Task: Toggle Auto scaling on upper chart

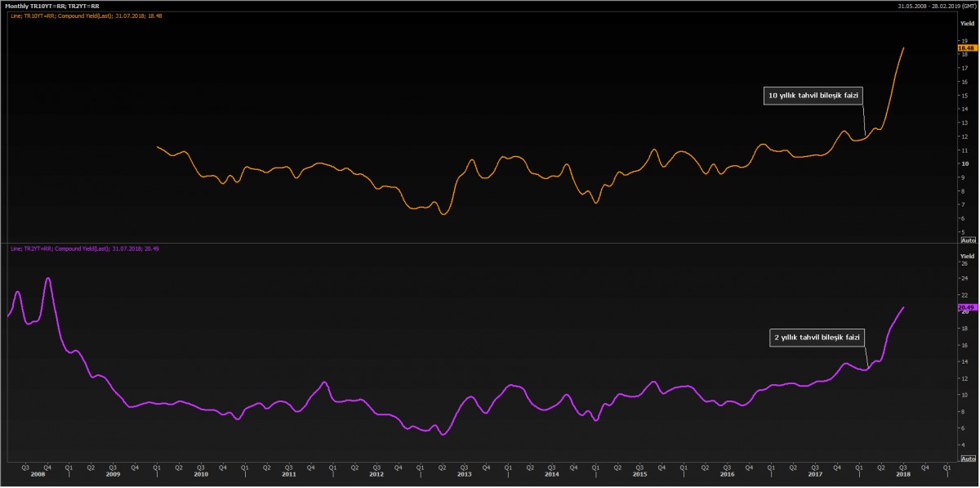Action: (968, 240)
